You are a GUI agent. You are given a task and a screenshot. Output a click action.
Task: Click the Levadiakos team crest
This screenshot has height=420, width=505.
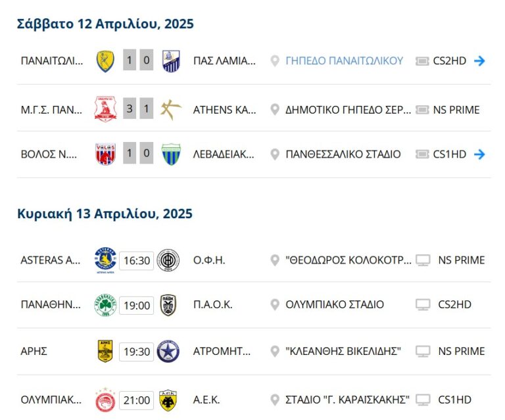pos(170,155)
